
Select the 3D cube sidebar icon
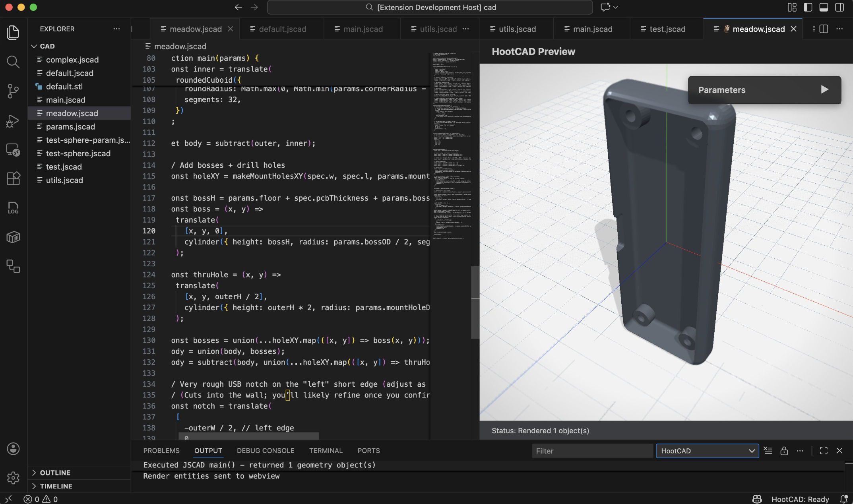click(x=13, y=237)
